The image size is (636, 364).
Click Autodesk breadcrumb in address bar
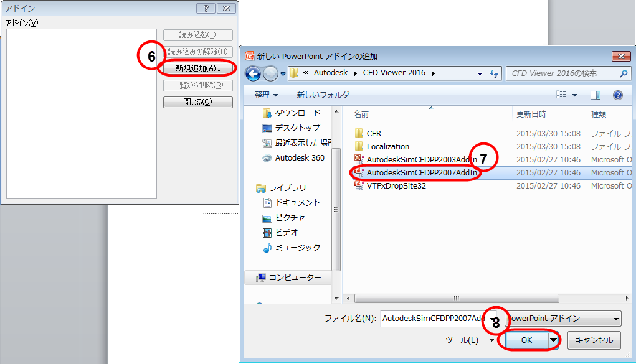pyautogui.click(x=331, y=73)
